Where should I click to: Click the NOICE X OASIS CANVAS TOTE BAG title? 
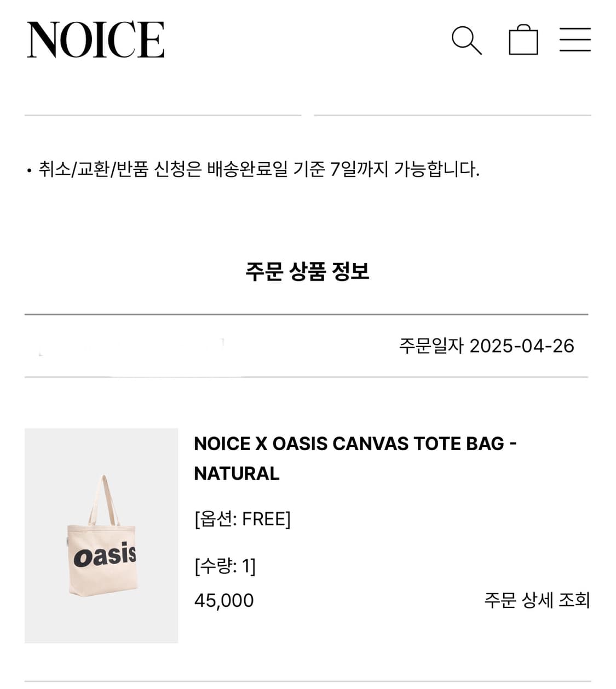(x=356, y=457)
